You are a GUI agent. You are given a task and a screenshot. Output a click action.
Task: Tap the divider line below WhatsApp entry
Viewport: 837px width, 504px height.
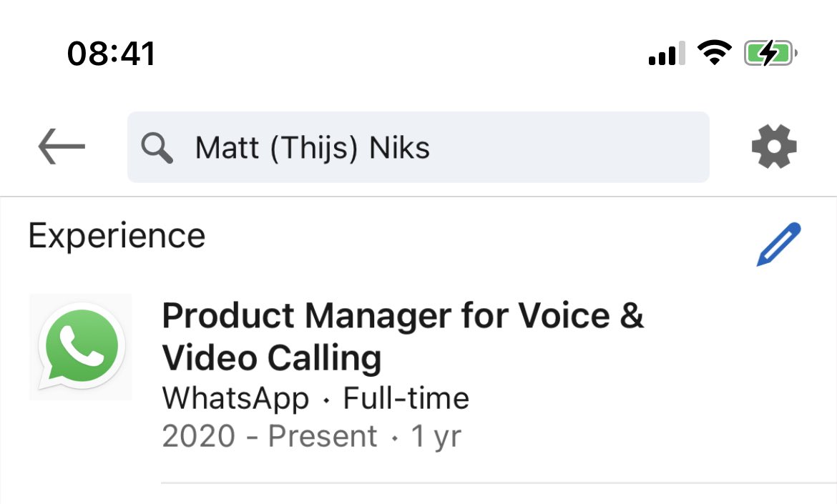pos(499,483)
